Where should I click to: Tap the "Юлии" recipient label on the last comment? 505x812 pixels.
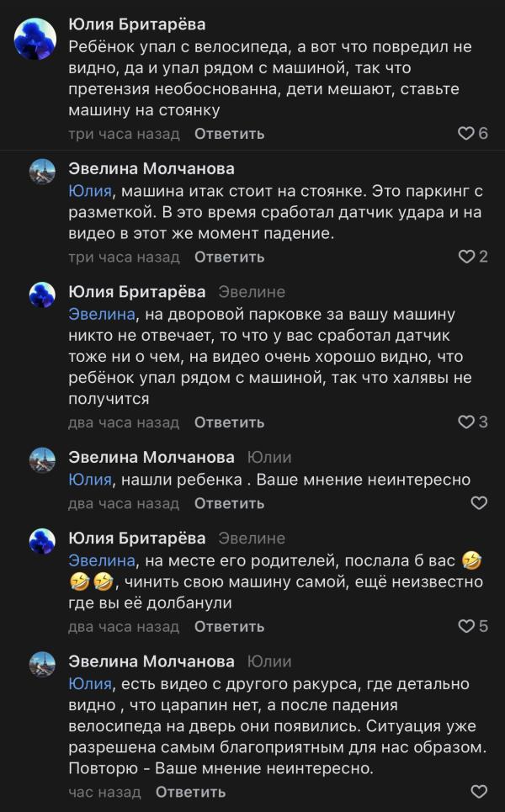[x=269, y=661]
